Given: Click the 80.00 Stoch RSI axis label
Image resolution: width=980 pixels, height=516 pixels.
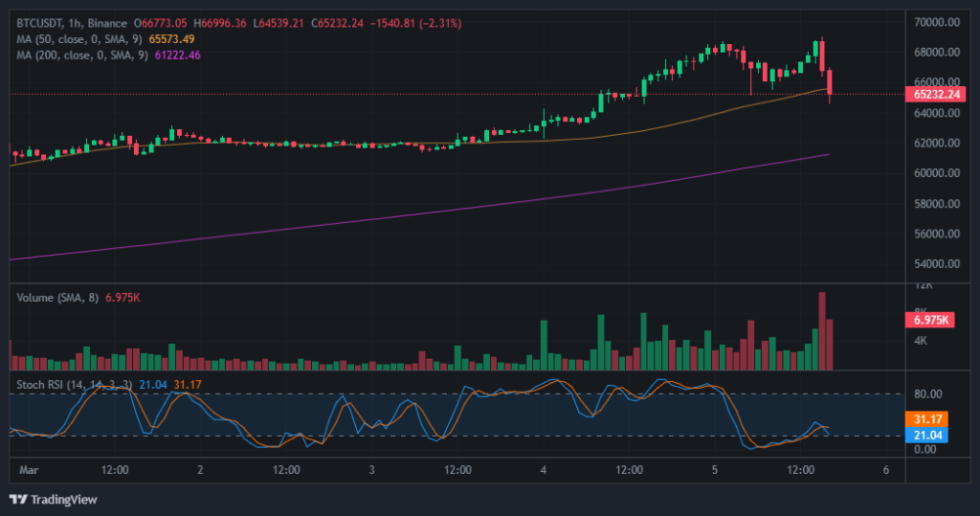Looking at the screenshot, I should (x=928, y=394).
